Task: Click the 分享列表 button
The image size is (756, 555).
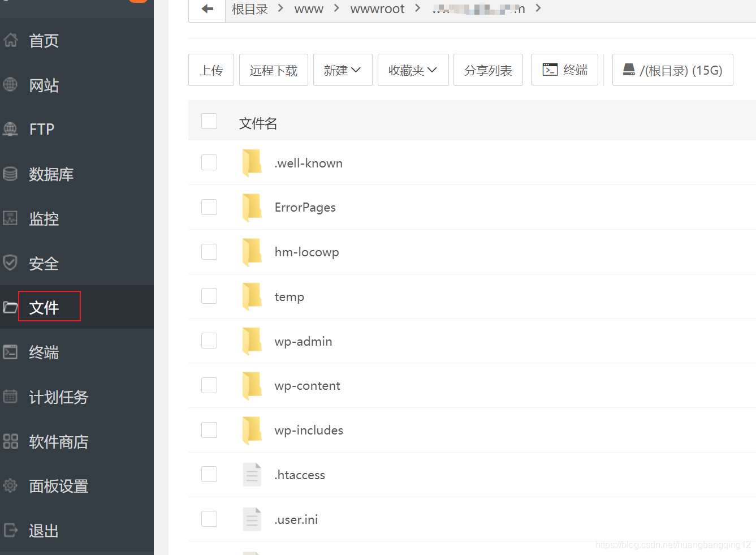Action: 488,70
